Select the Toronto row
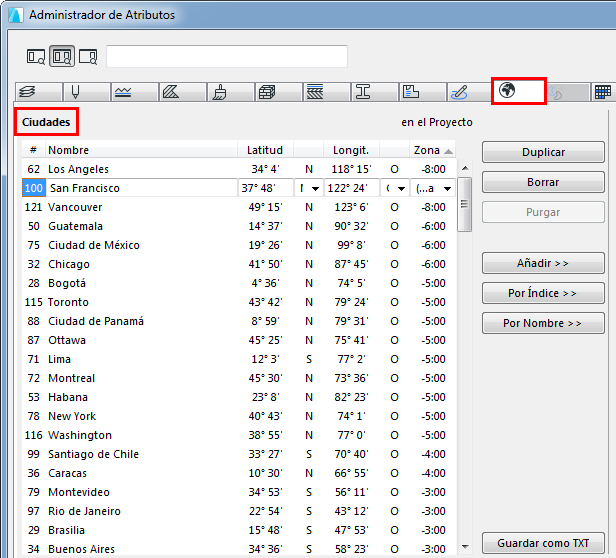616x558 pixels. 239,302
